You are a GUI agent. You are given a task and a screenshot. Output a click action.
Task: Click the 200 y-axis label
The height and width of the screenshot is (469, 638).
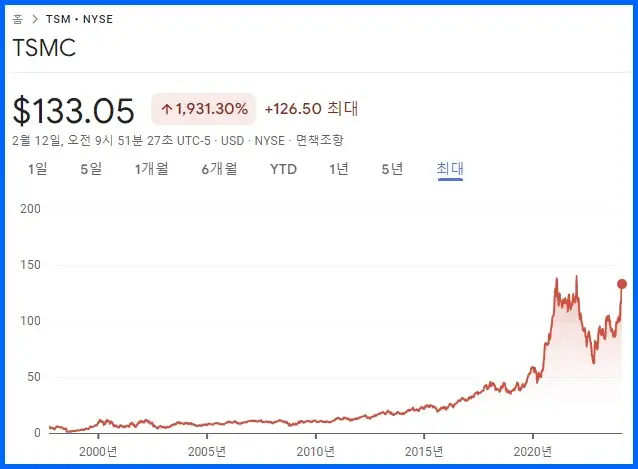31,209
